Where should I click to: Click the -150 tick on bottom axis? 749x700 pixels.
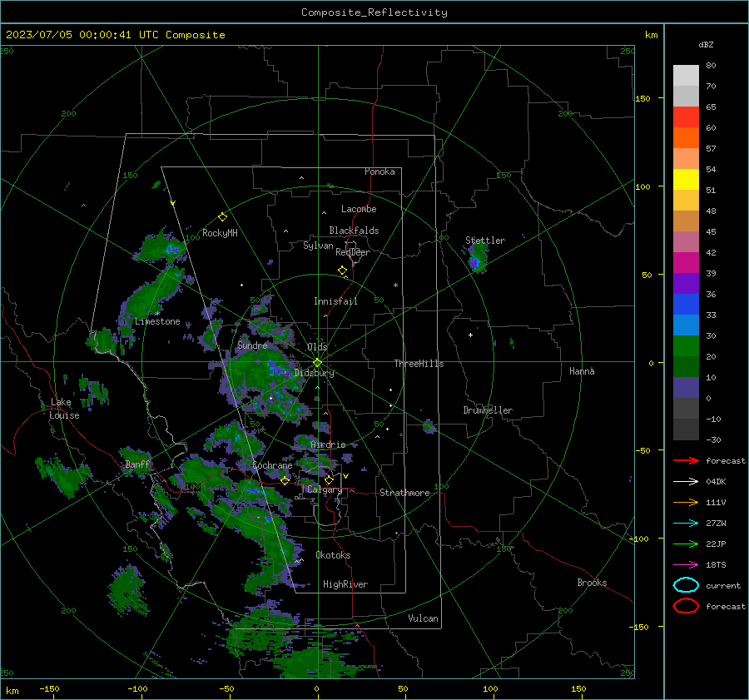point(49,688)
